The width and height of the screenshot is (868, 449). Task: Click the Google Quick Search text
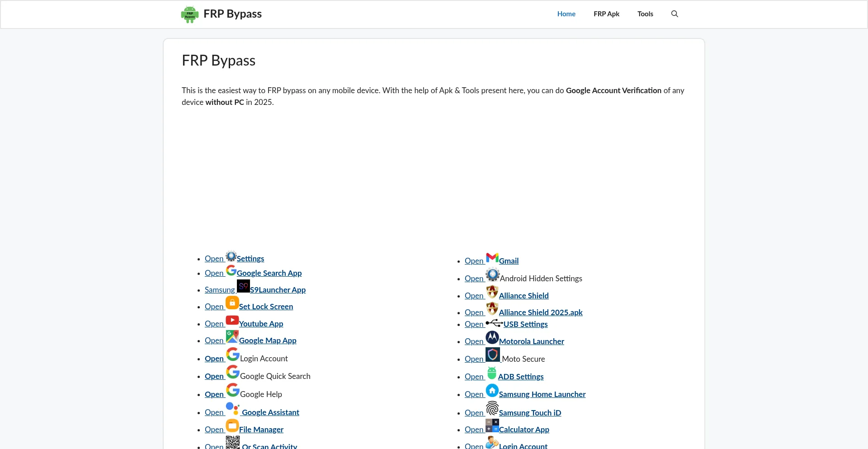pyautogui.click(x=275, y=376)
